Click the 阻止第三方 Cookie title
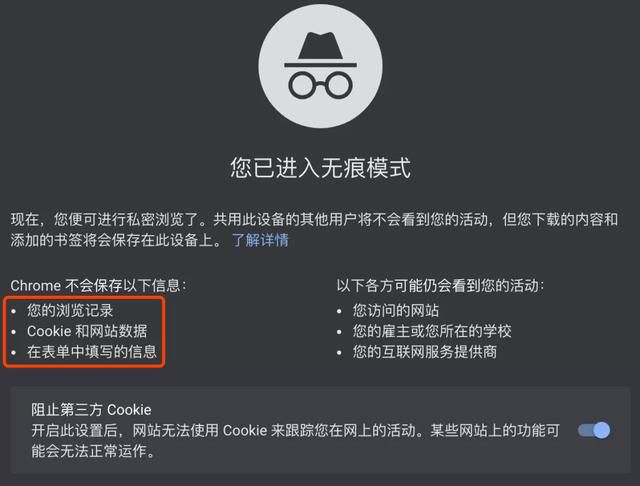 pyautogui.click(x=91, y=410)
